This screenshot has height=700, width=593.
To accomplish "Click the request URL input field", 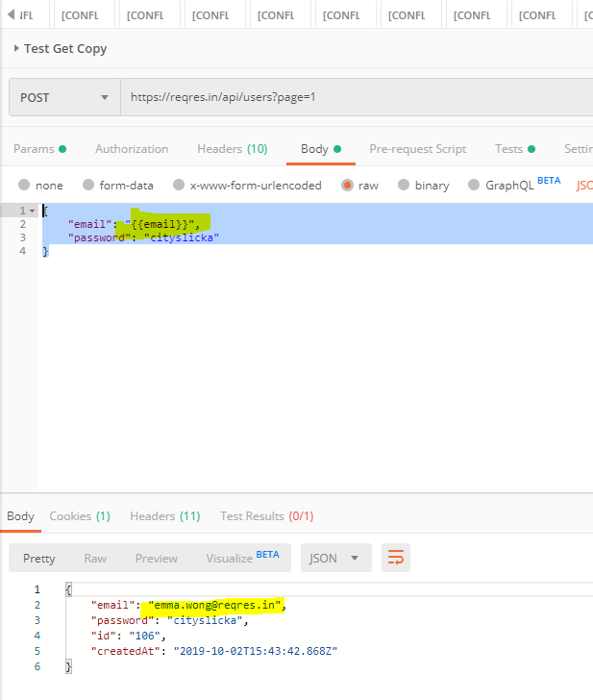I will tap(357, 97).
